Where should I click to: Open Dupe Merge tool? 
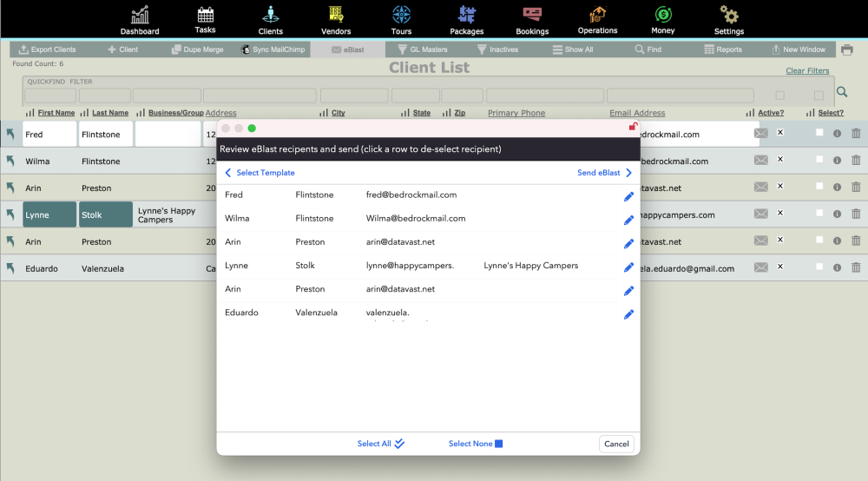(x=198, y=49)
